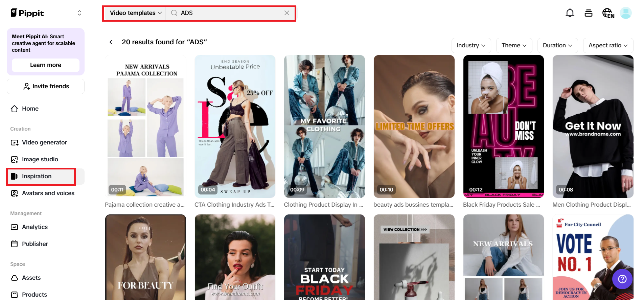Image resolution: width=644 pixels, height=300 pixels.
Task: Open Publisher page
Action: point(46,244)
